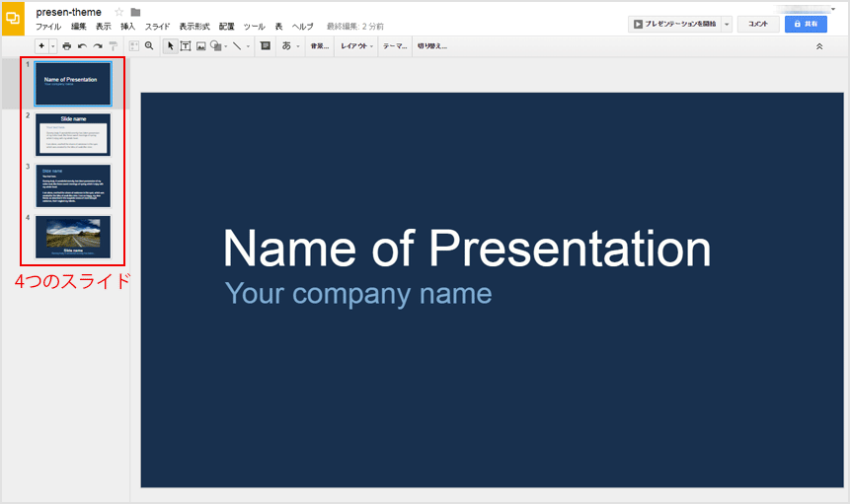Image resolution: width=850 pixels, height=504 pixels.
Task: Open the ファイル menu
Action: (x=48, y=26)
